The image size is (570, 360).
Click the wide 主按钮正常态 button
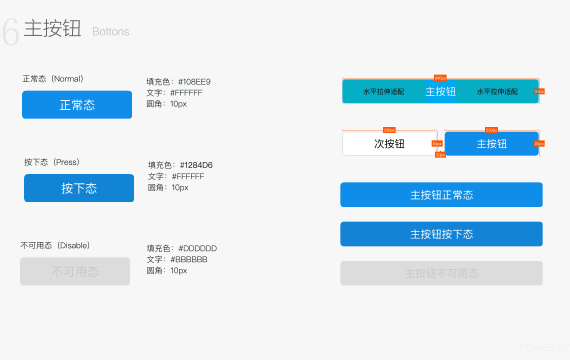point(441,195)
